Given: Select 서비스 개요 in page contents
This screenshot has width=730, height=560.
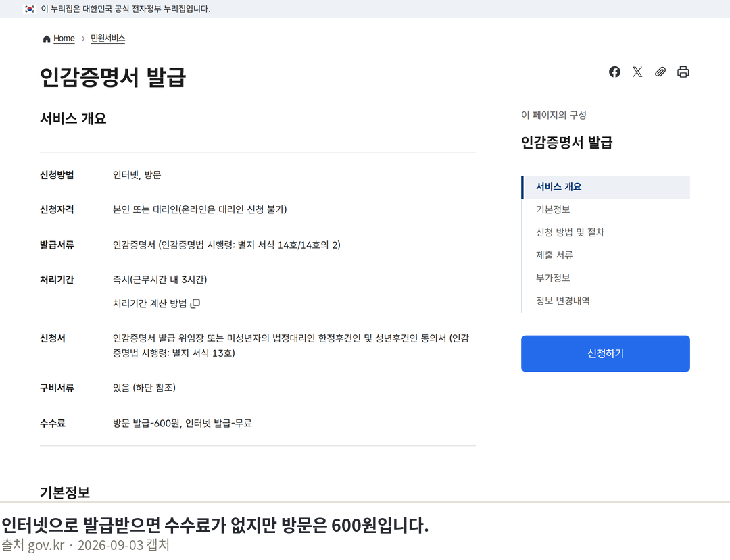Looking at the screenshot, I should [606, 187].
